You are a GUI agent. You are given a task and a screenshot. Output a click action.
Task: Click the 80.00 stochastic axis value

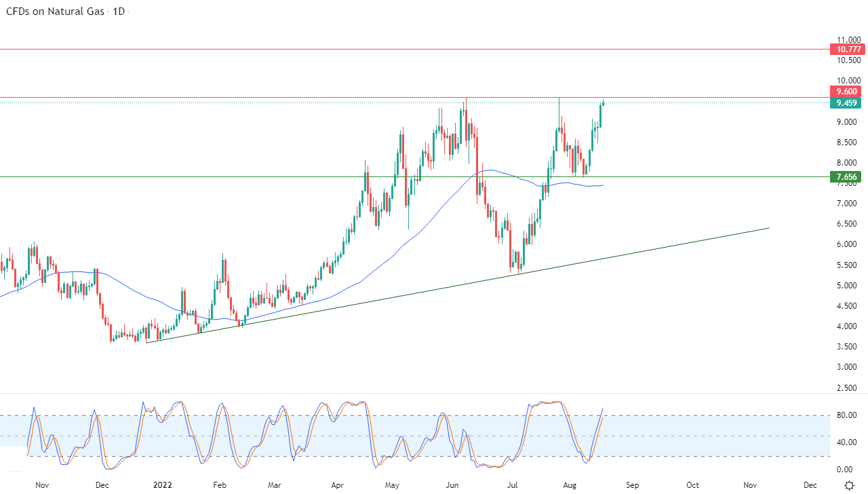(847, 416)
